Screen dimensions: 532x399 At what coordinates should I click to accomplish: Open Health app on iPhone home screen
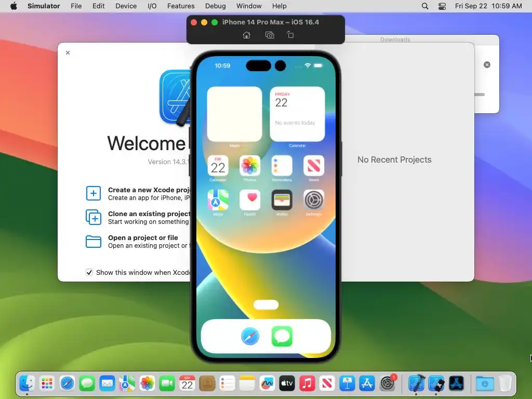click(x=250, y=200)
